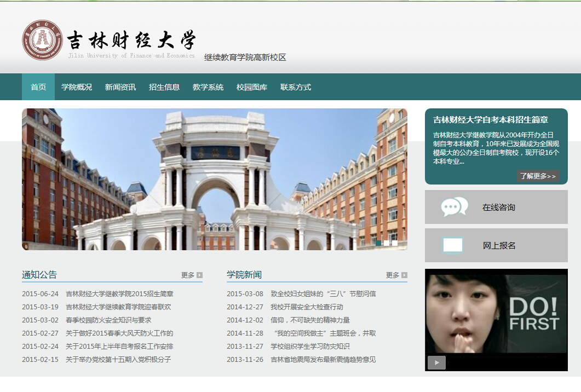Select third carousel indicator dot
The width and height of the screenshot is (581, 392).
click(395, 243)
